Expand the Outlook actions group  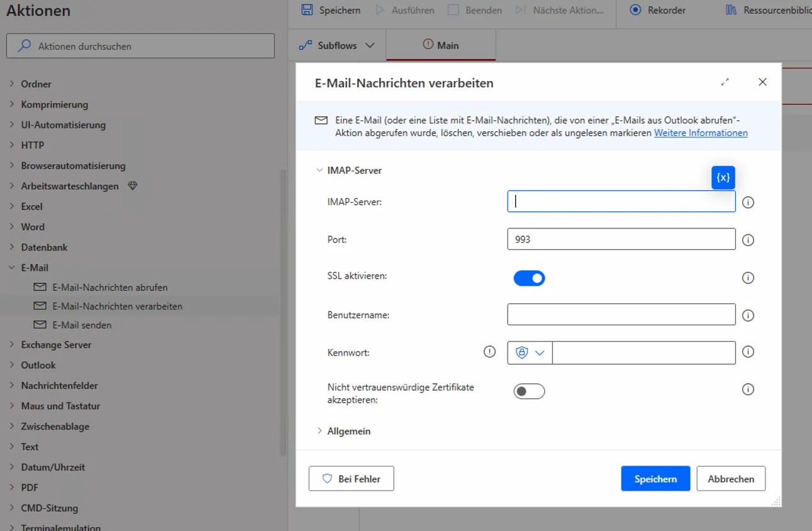pos(11,365)
